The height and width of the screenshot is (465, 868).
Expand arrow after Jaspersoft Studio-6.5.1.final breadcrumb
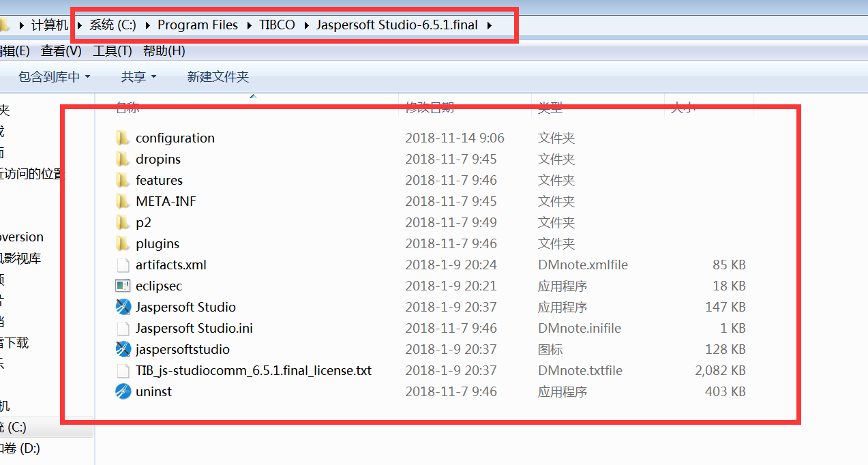tap(489, 25)
